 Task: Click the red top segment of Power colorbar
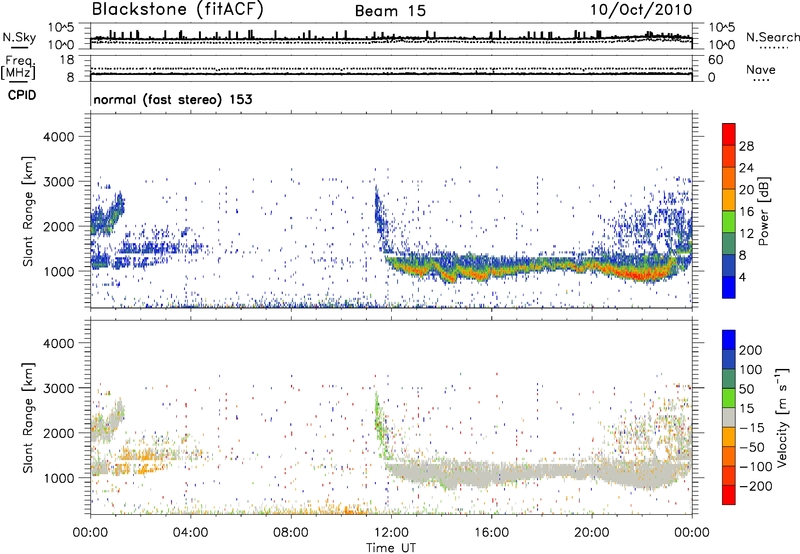coord(729,134)
